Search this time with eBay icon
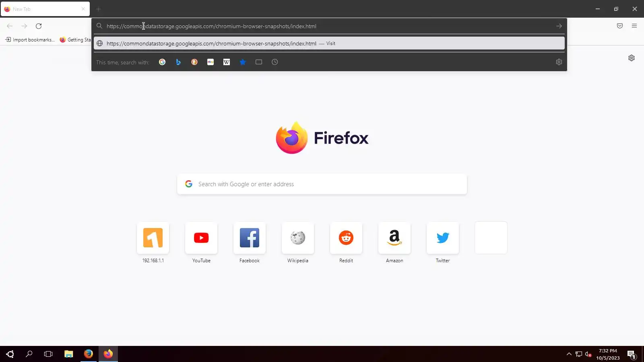Viewport: 644px width, 362px height. point(211,62)
